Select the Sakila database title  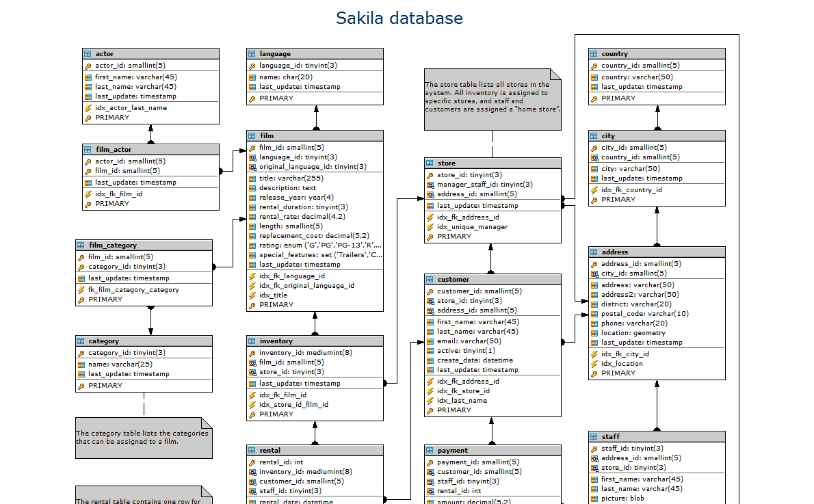[399, 18]
